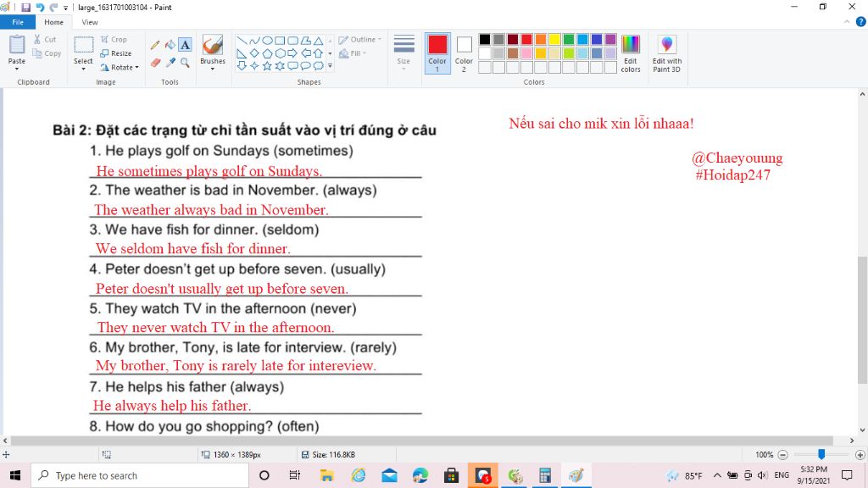Open File Explorer from the taskbar

(326, 475)
